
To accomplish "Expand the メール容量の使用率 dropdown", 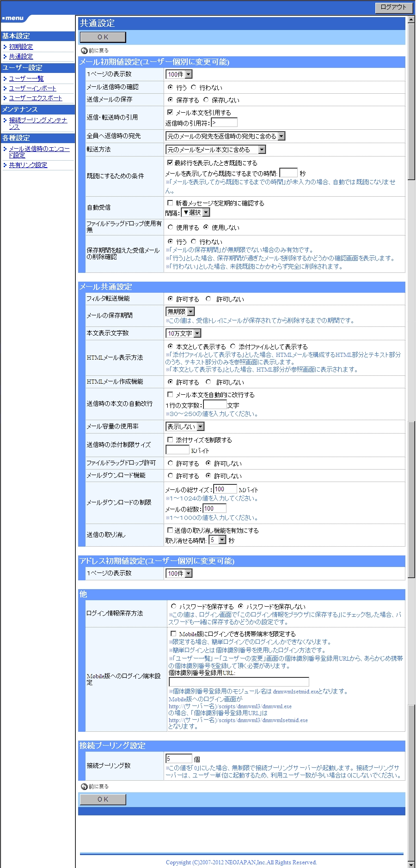I will (x=200, y=427).
